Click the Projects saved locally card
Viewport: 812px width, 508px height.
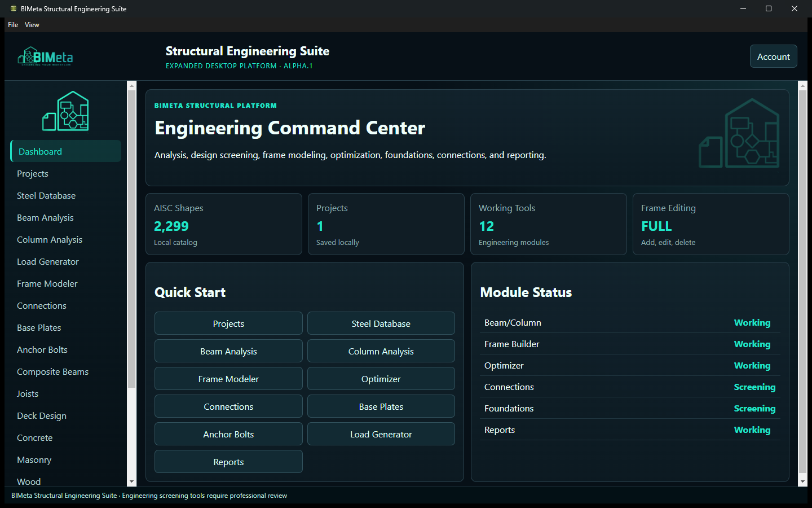pyautogui.click(x=386, y=224)
